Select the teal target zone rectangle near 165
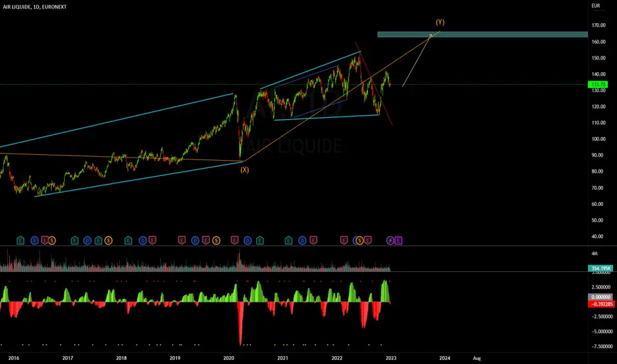 (x=483, y=34)
